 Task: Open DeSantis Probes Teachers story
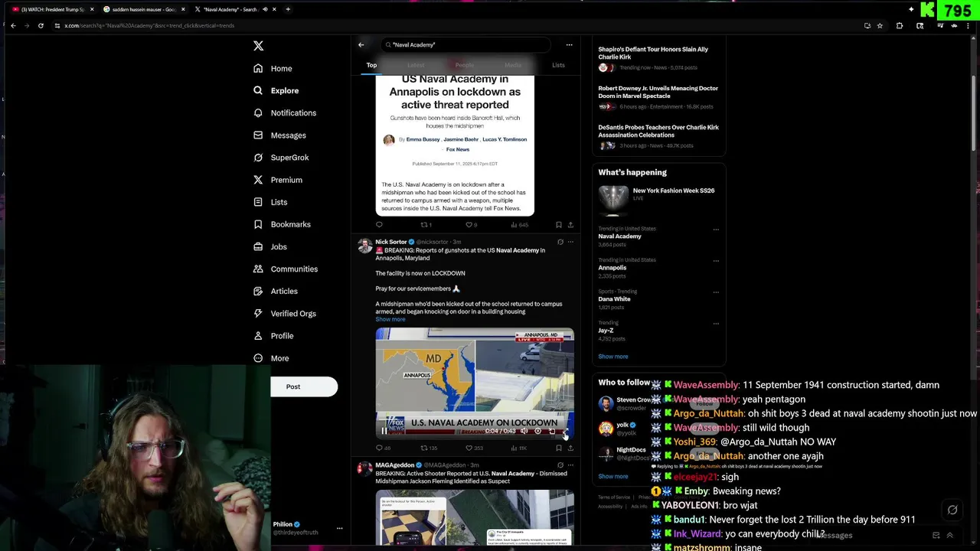pyautogui.click(x=658, y=135)
